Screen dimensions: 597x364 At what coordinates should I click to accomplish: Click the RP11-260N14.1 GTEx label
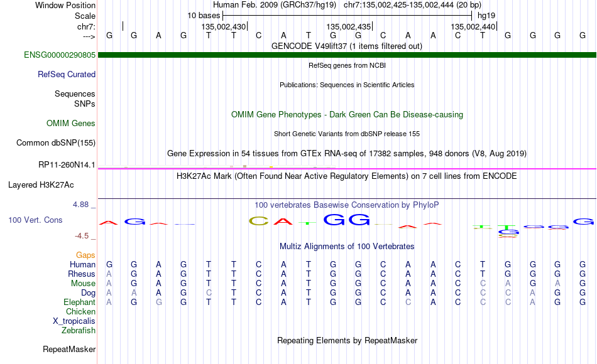coord(67,164)
